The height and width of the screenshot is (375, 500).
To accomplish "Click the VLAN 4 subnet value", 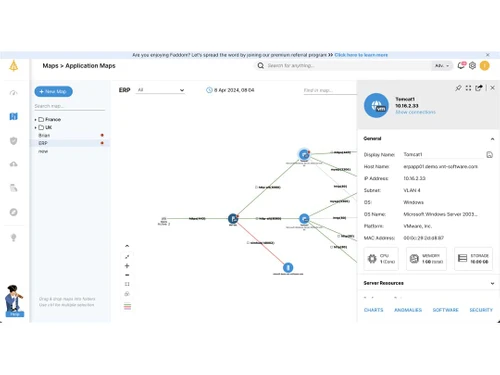I will coord(412,190).
